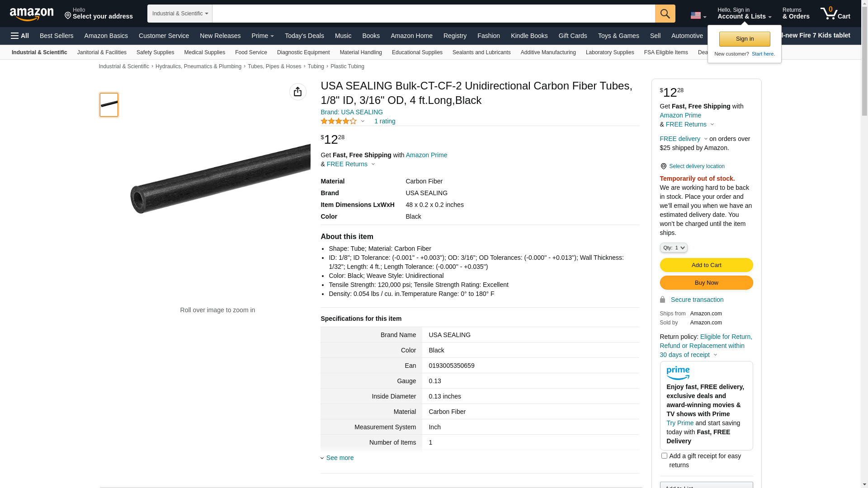The image size is (868, 488).
Task: Open the Industrial & Scientific search category dropdown
Action: (180, 14)
